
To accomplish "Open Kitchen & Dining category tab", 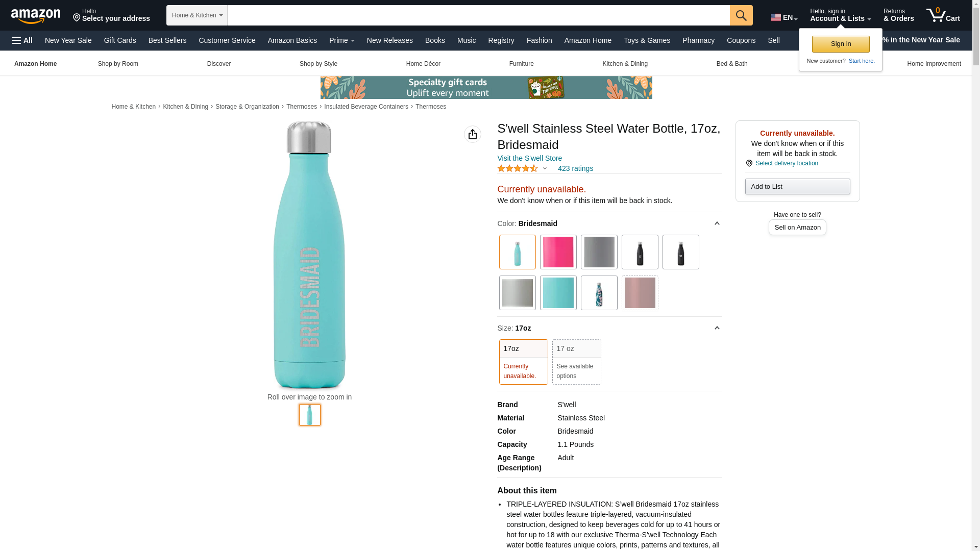I will (625, 64).
